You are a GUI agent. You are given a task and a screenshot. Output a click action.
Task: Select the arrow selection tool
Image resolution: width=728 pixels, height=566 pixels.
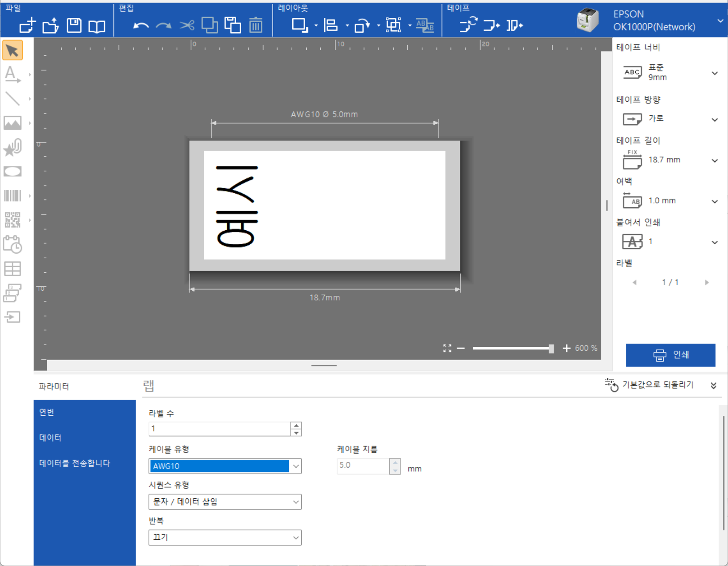pyautogui.click(x=12, y=50)
